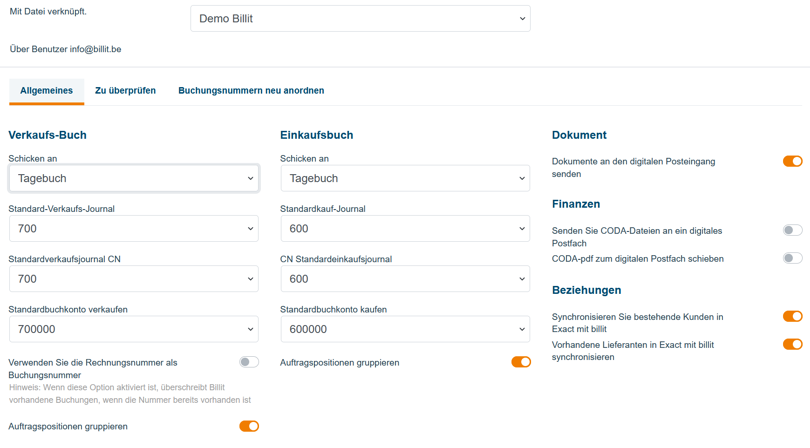Viewport: 810px width, 448px height.
Task: Open the Standard-Verkaufs-Journal dropdown
Action: (134, 229)
